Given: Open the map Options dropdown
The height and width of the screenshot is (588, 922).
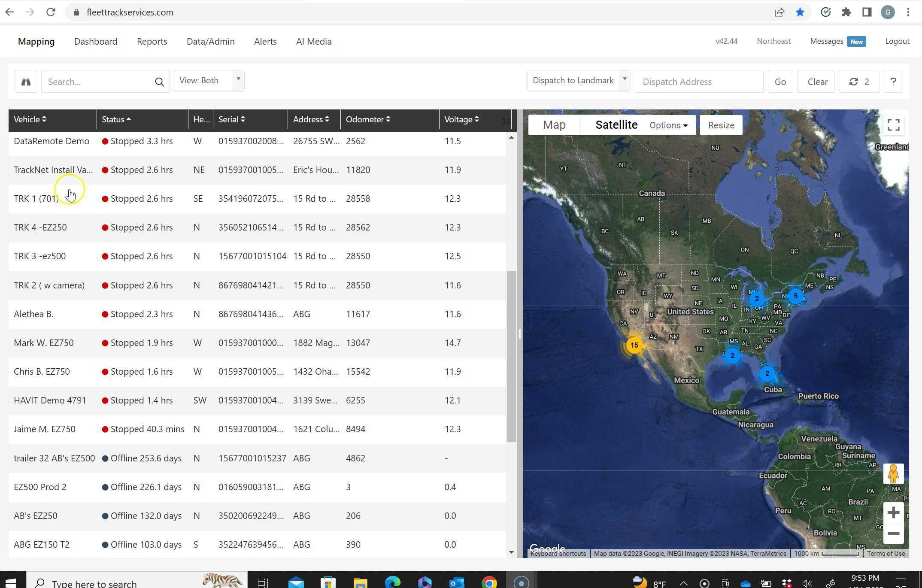Looking at the screenshot, I should (x=668, y=125).
